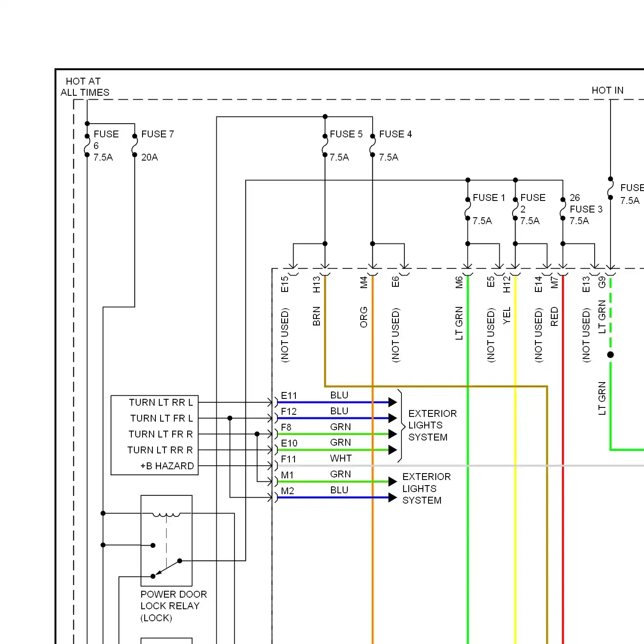Click connector pin M2
The height and width of the screenshot is (644, 644).
[287, 491]
